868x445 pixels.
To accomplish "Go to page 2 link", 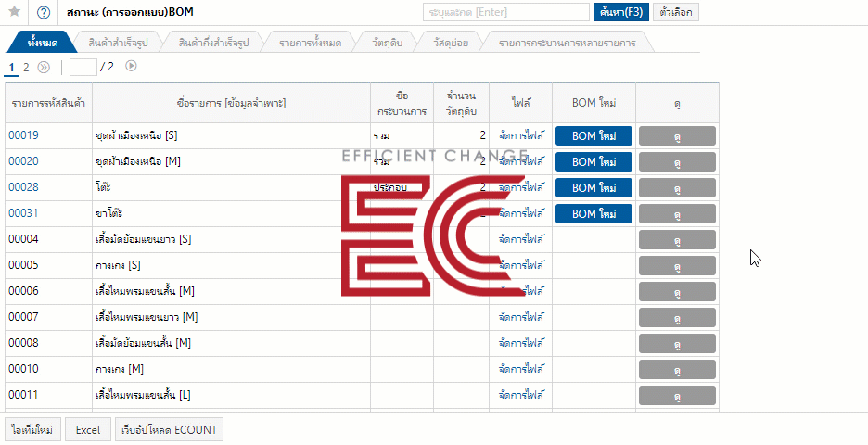I will [x=26, y=67].
